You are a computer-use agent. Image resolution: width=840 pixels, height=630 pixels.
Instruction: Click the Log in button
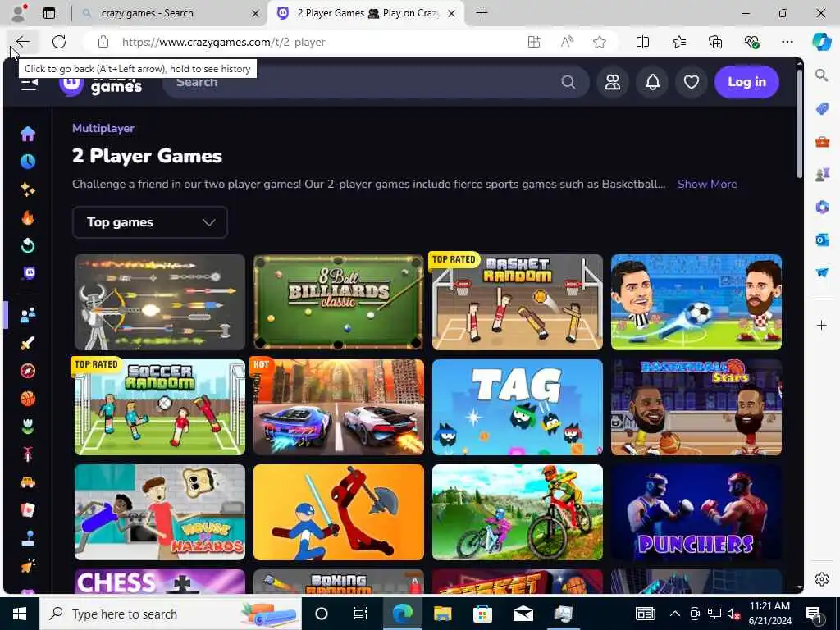point(746,82)
